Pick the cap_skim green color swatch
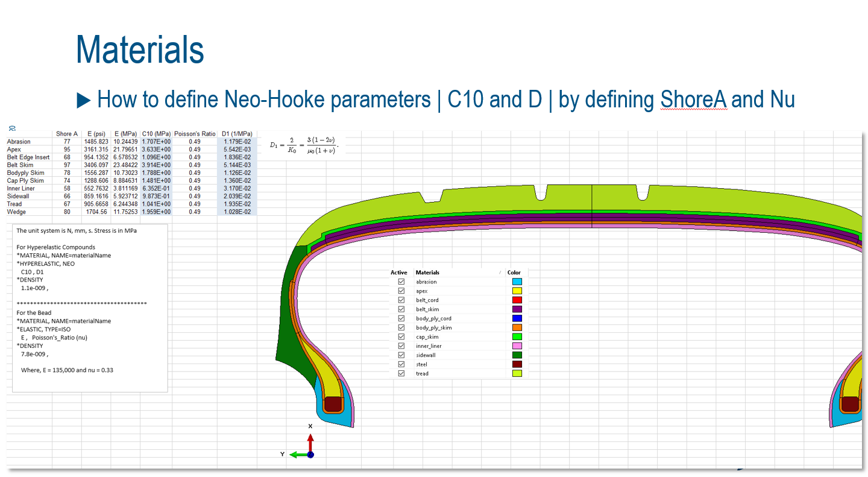 point(517,336)
